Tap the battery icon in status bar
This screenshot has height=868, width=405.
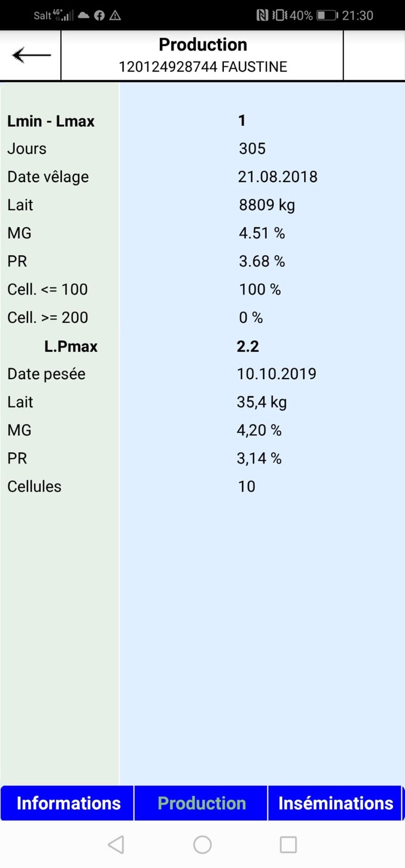point(327,15)
